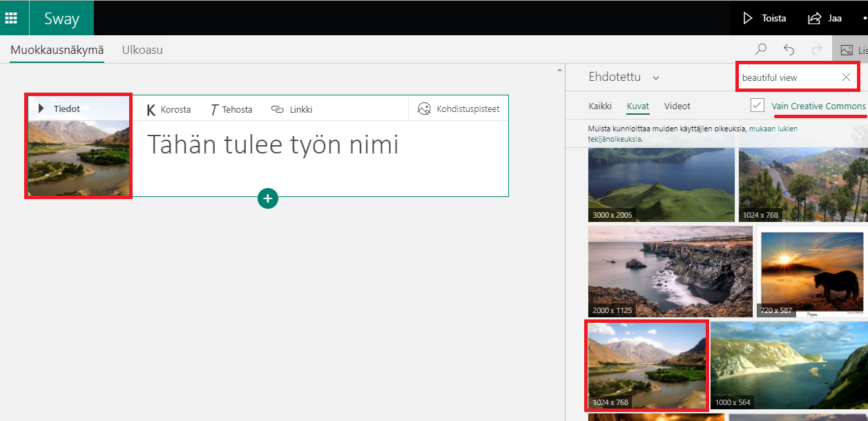Select the Kaikki filter tab
This screenshot has width=868, height=421.
[x=599, y=106]
